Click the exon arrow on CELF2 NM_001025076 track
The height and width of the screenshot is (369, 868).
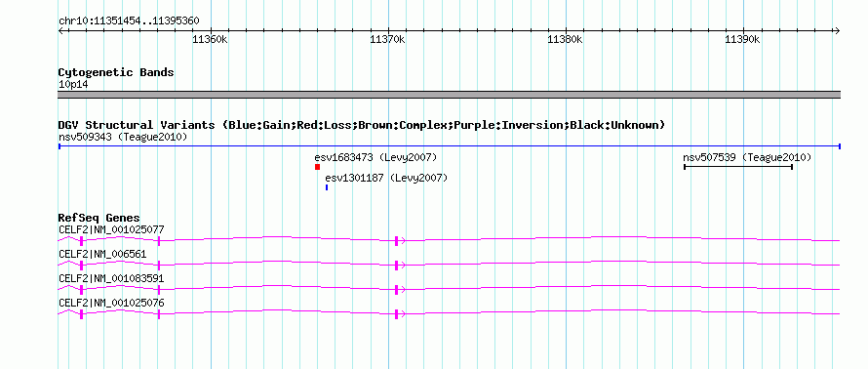click(400, 314)
